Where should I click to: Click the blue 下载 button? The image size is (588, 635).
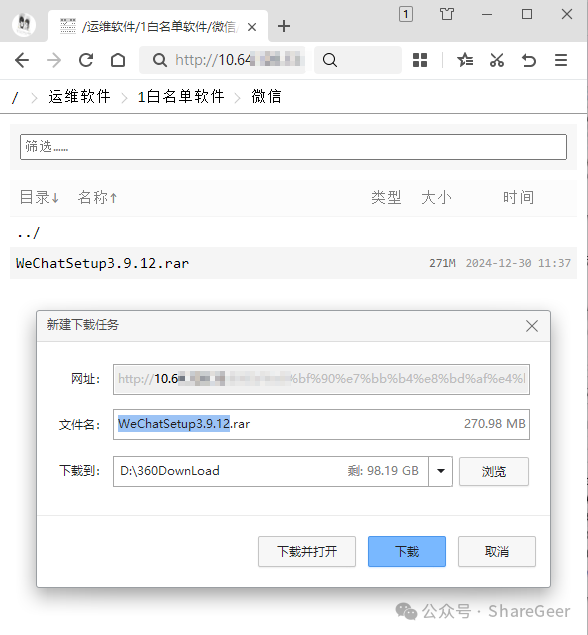407,551
